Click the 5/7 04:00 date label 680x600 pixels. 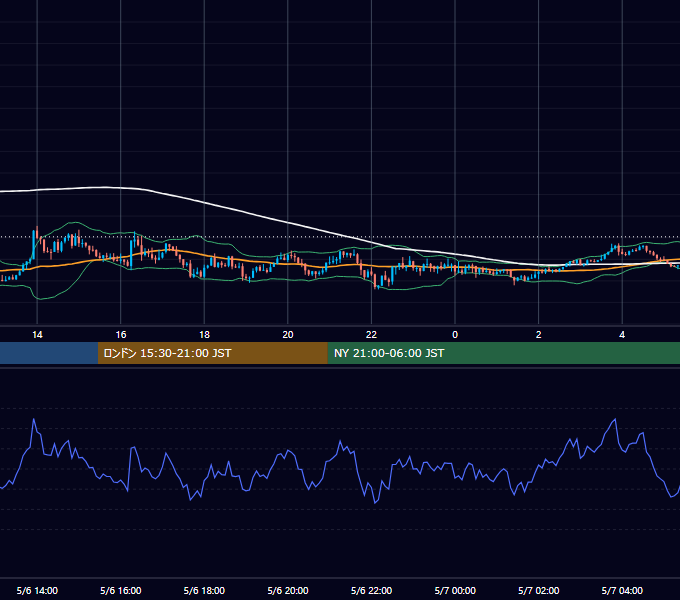622,590
